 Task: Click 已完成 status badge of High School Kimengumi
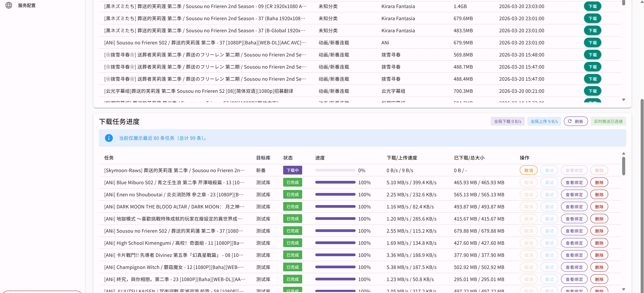point(292,243)
